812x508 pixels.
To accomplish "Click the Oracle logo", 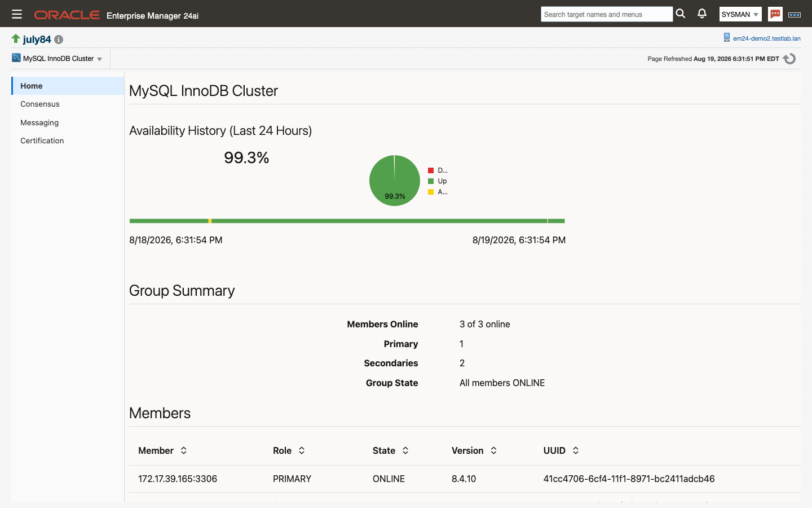I will tap(67, 15).
